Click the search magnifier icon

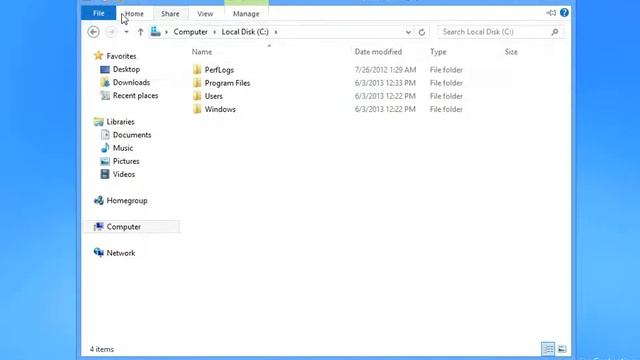click(555, 32)
